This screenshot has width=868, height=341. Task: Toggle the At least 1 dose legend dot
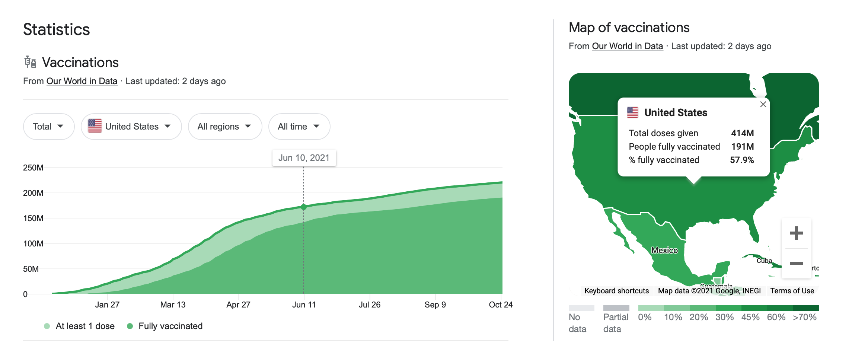click(x=47, y=326)
